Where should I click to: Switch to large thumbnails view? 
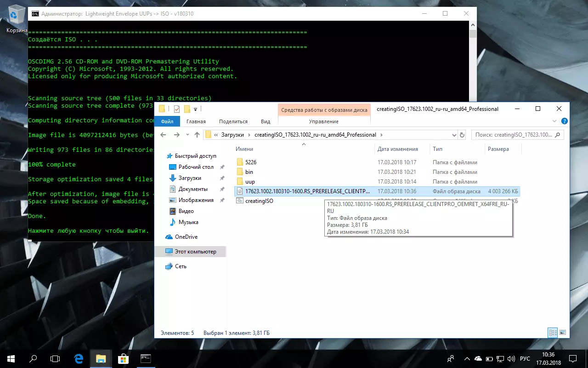pos(562,333)
